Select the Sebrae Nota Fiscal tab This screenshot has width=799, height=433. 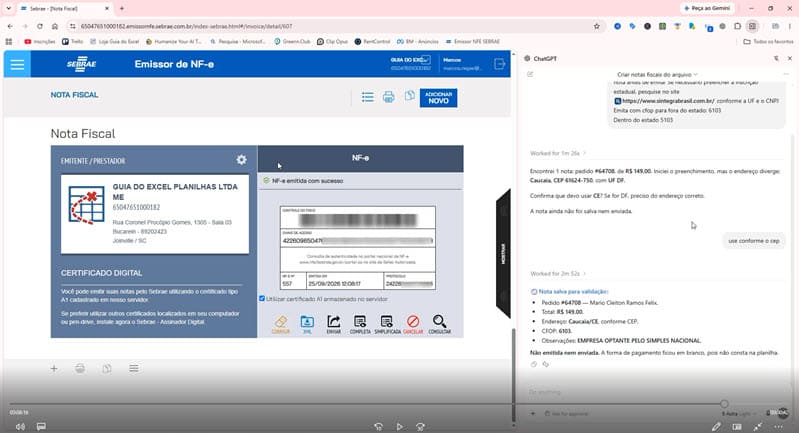point(64,9)
